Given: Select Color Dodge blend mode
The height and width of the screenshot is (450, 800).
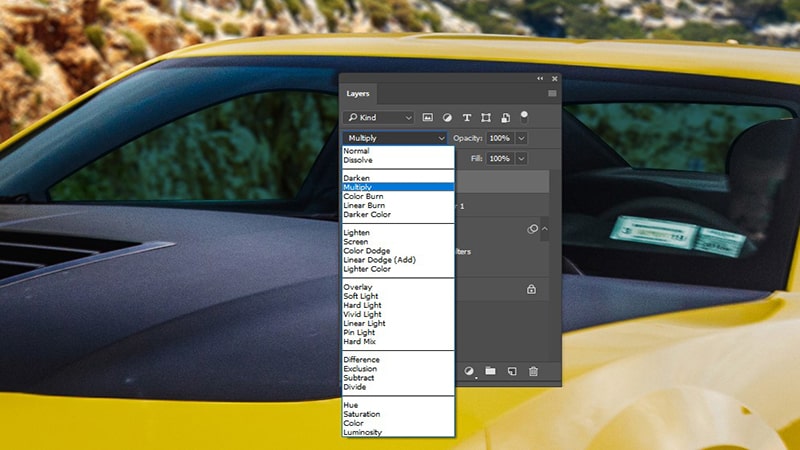Looking at the screenshot, I should (x=398, y=251).
